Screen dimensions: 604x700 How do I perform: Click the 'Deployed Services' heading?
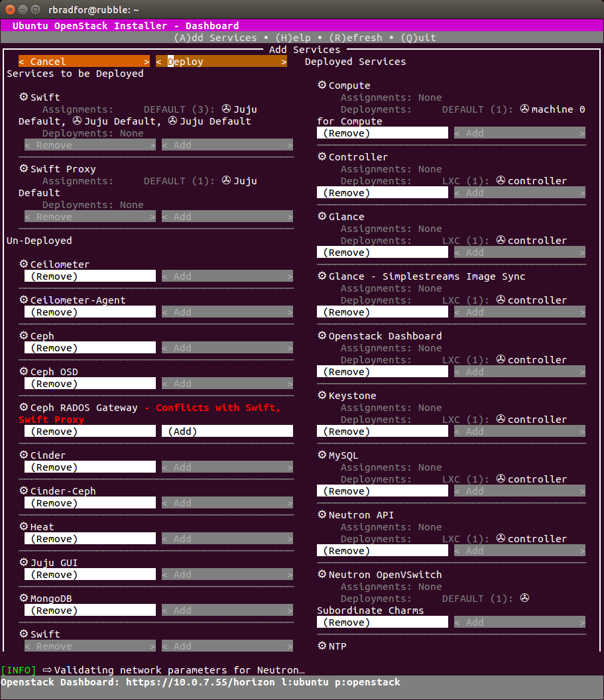point(355,62)
